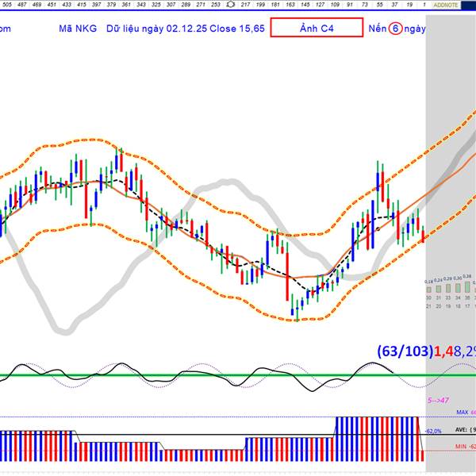This screenshot has width=476, height=476.
Task: Click the (63/103) indicator text
Action: point(405,351)
